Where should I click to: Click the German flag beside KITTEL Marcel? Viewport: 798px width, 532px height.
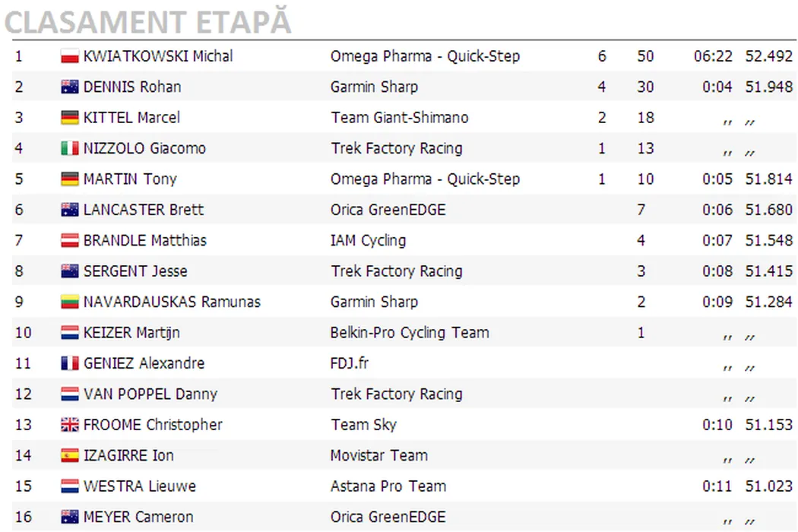[70, 118]
